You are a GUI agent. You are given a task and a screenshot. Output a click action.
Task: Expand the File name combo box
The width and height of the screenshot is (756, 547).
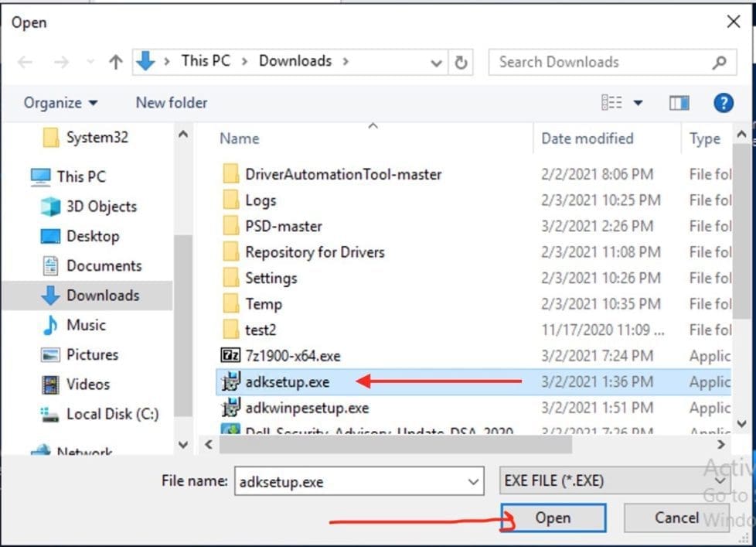(473, 481)
